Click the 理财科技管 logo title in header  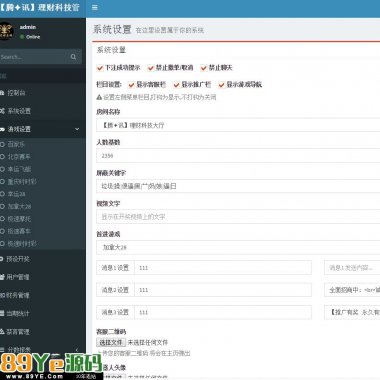click(40, 8)
